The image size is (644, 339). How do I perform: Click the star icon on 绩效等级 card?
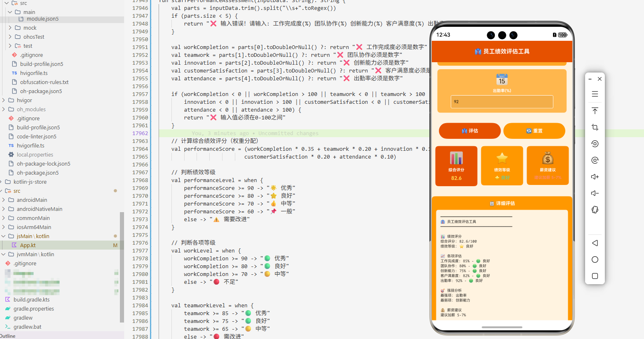tap(502, 158)
